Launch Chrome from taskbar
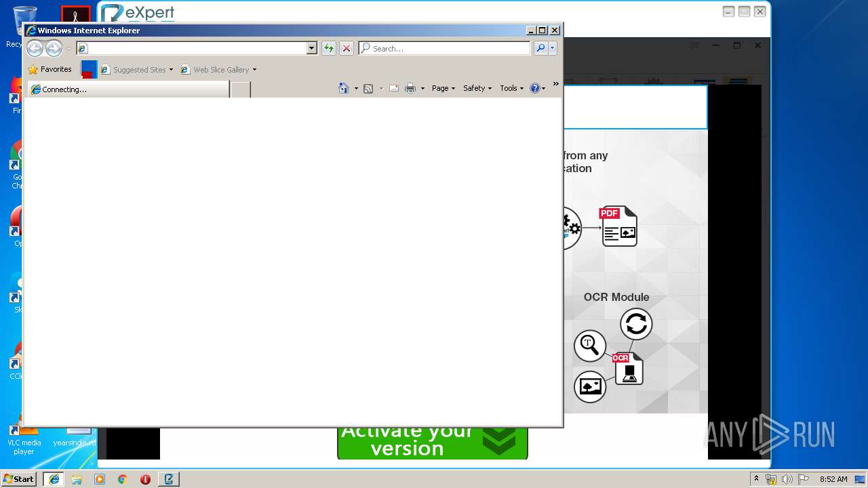Image resolution: width=868 pixels, height=488 pixels. 123,479
